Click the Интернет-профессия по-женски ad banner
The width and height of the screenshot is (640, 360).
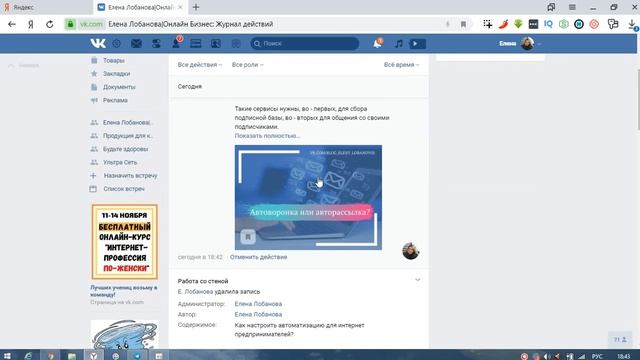tap(124, 242)
